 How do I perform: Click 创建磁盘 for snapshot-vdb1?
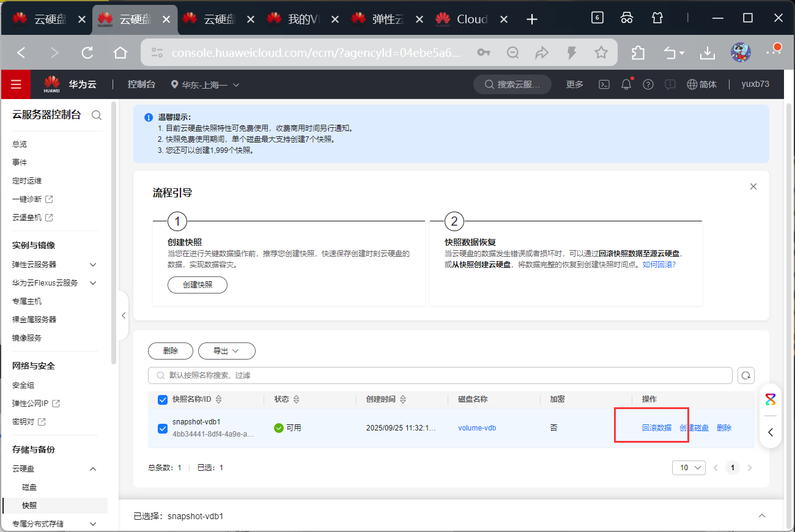694,428
